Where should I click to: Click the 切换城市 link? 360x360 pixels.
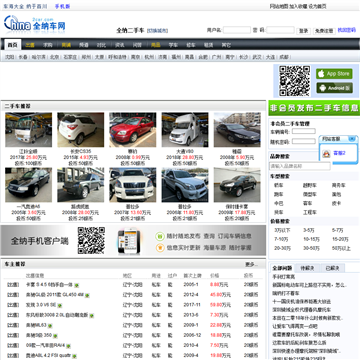click(157, 31)
